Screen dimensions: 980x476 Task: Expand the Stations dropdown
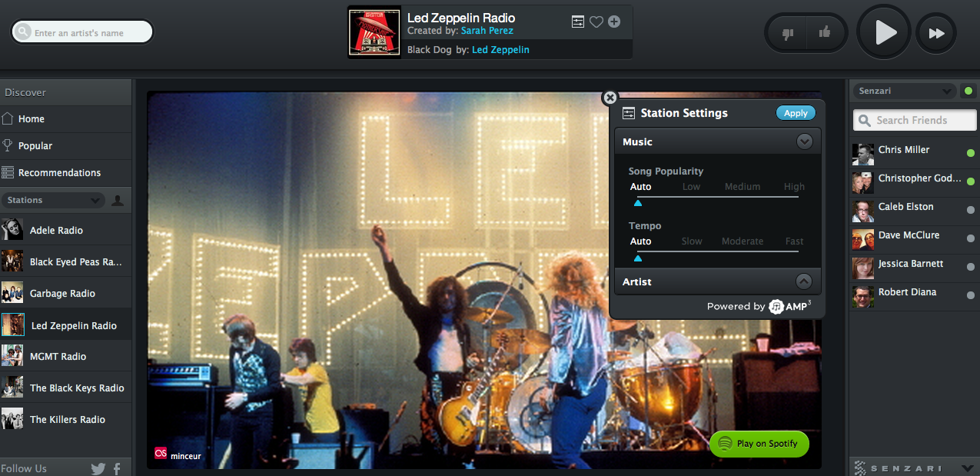coord(52,200)
